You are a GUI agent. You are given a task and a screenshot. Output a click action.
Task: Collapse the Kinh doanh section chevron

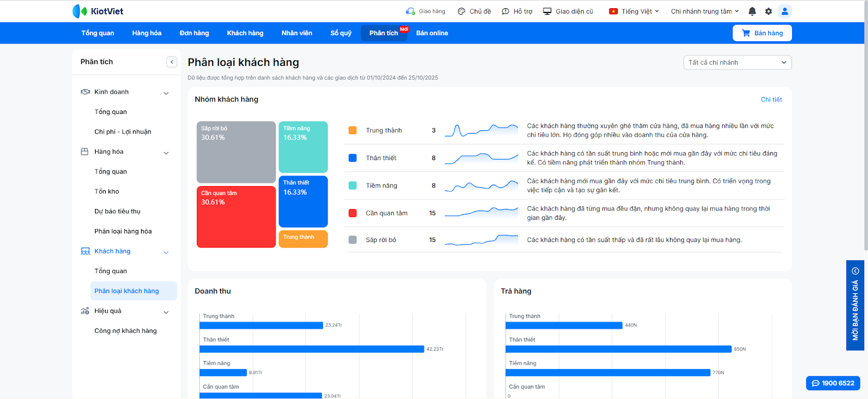pos(166,93)
